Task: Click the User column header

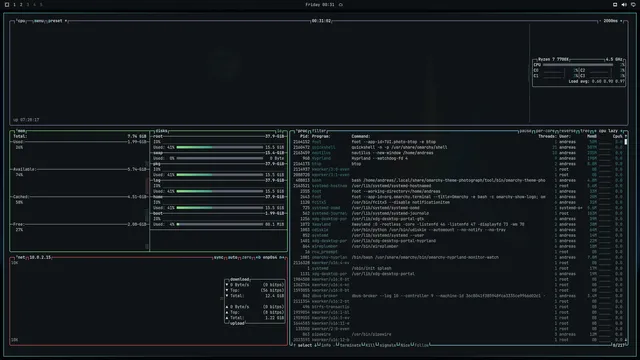Action: click(565, 136)
